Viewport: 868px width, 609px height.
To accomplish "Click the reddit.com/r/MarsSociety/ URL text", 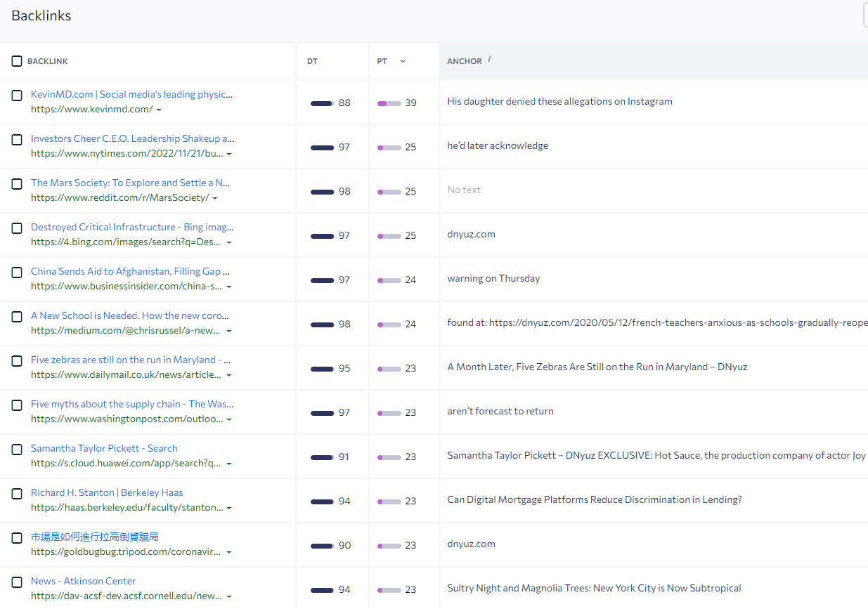I will (x=119, y=197).
